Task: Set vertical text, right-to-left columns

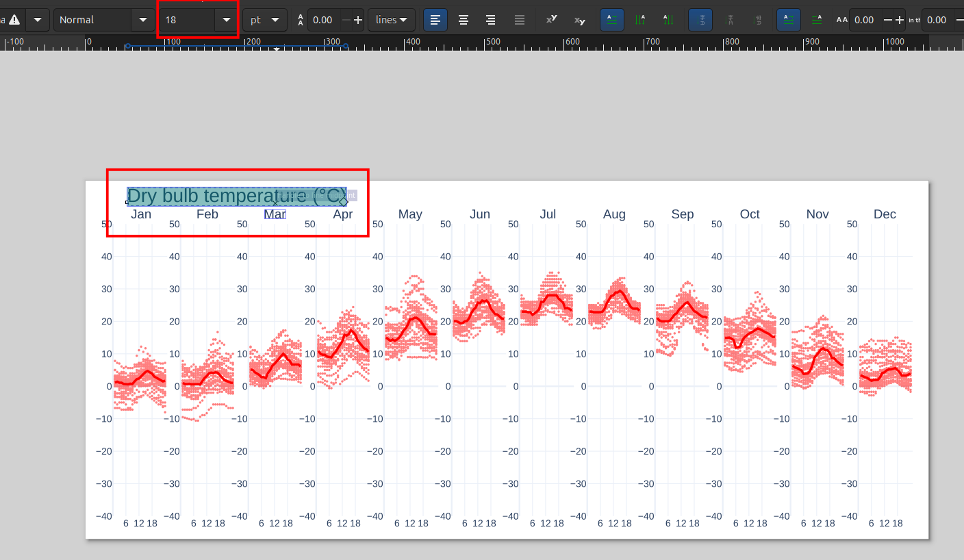Action: click(640, 20)
